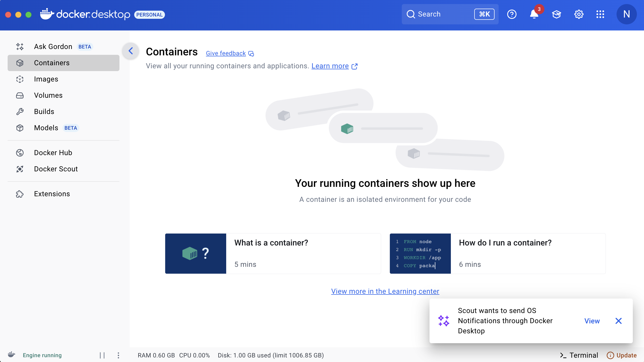Click the Images sidebar icon
Viewport: 644px width, 362px height.
click(x=20, y=79)
